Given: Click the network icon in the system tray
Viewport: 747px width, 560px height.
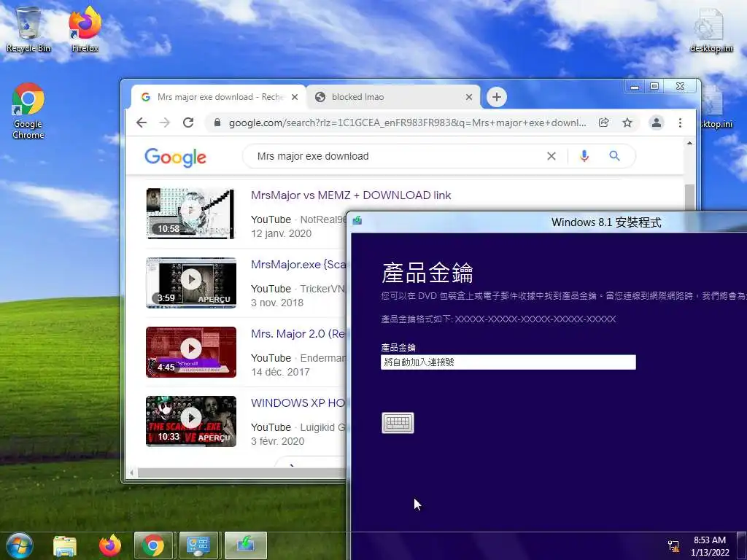Looking at the screenshot, I should tap(673, 545).
